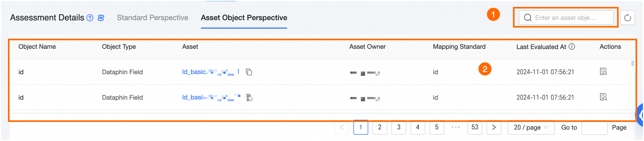The image size is (644, 141).
Task: Open details icon for first row
Action: click(603, 72)
